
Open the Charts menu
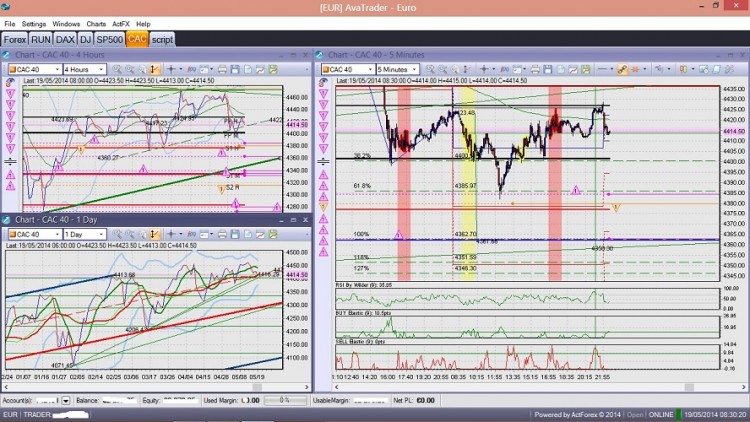[x=96, y=24]
